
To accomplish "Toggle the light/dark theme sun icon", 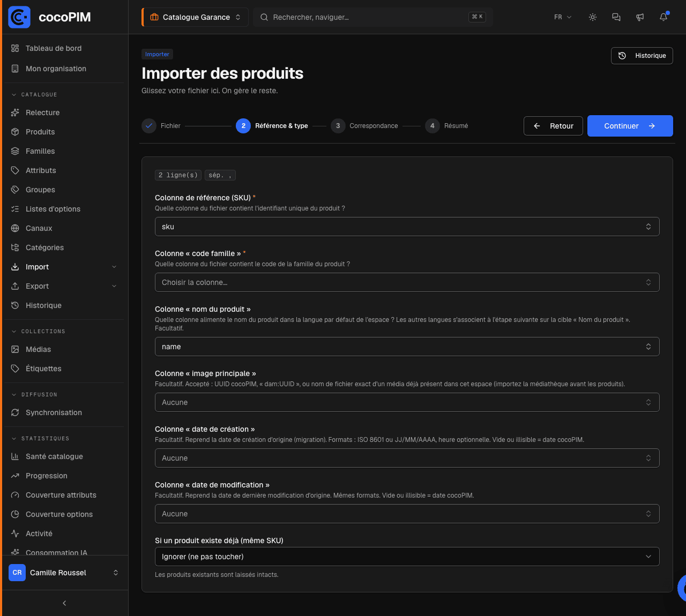I will pos(593,17).
